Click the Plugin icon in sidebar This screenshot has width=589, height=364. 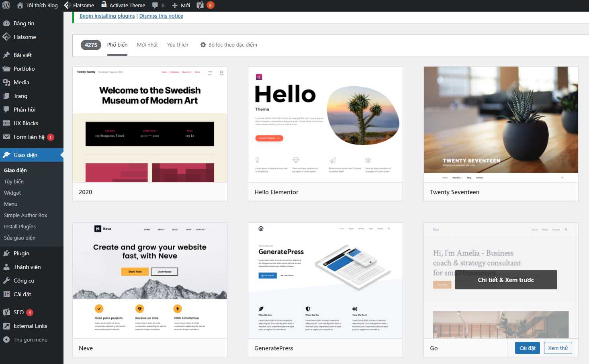tap(6, 253)
